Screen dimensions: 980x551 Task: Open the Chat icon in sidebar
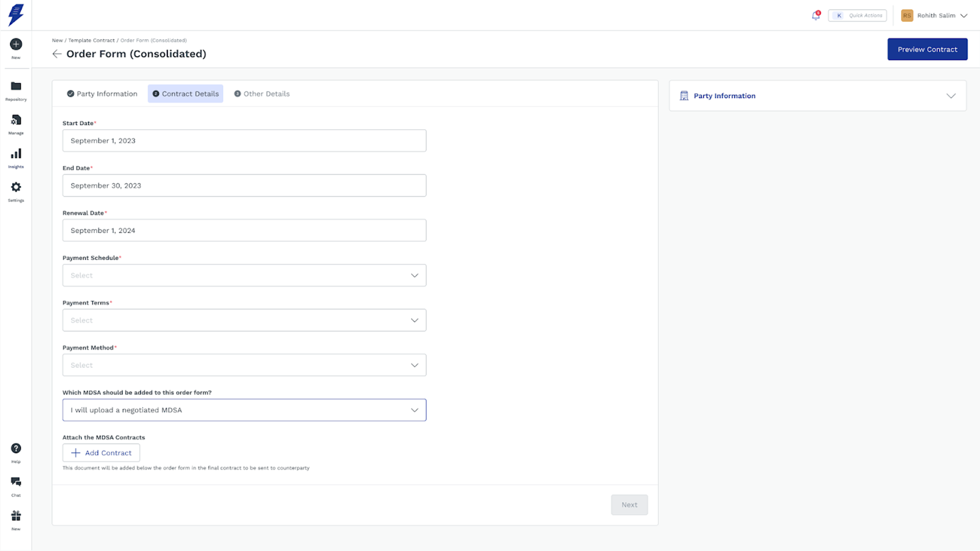[16, 482]
